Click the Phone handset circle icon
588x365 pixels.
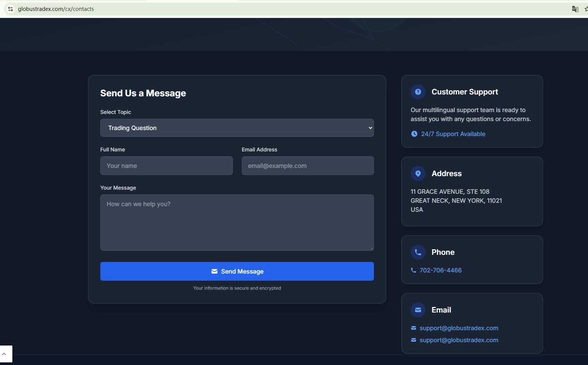(418, 252)
